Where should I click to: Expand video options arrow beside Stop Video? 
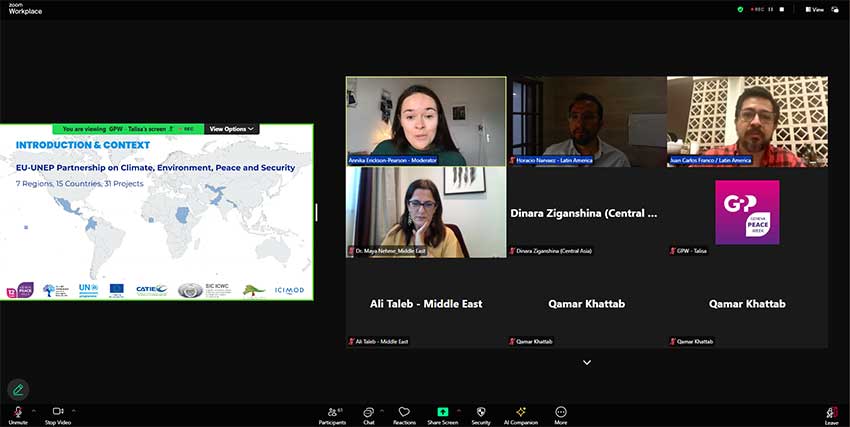pyautogui.click(x=74, y=410)
